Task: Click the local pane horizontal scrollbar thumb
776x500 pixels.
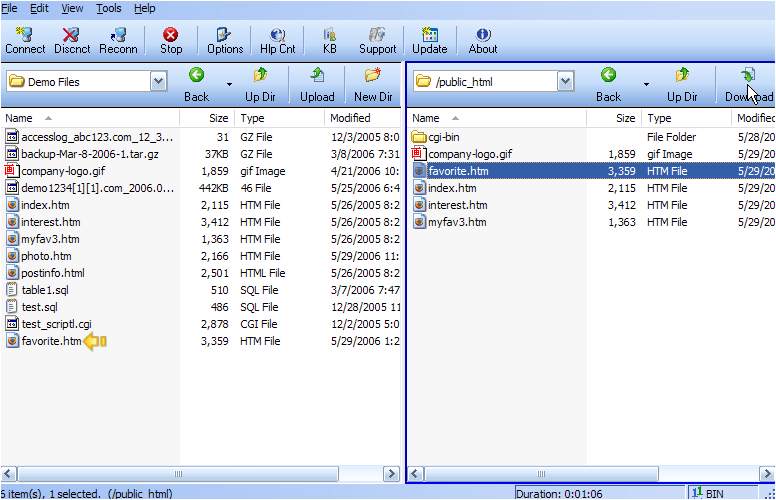Action: tap(178, 474)
